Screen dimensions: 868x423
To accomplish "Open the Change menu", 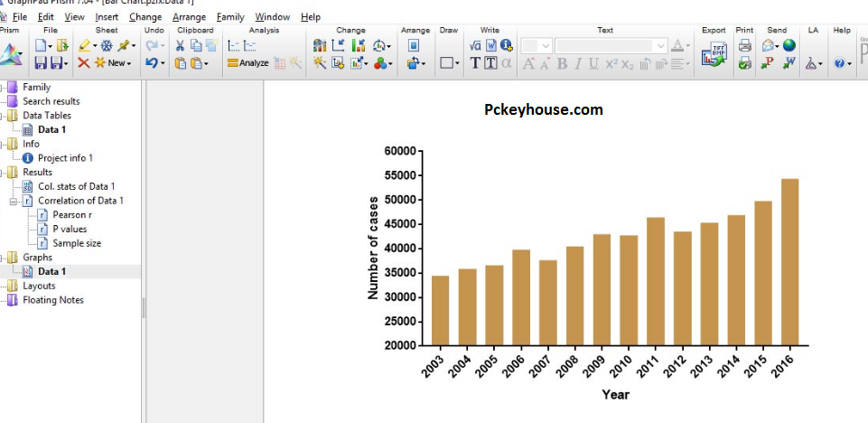I will click(x=145, y=17).
